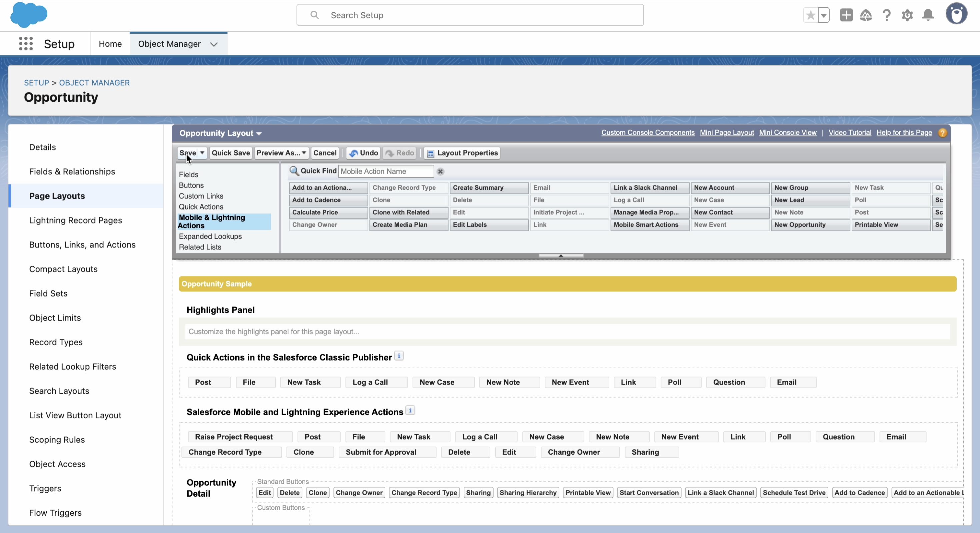
Task: Select Compact Layouts in the sidebar
Action: point(63,269)
